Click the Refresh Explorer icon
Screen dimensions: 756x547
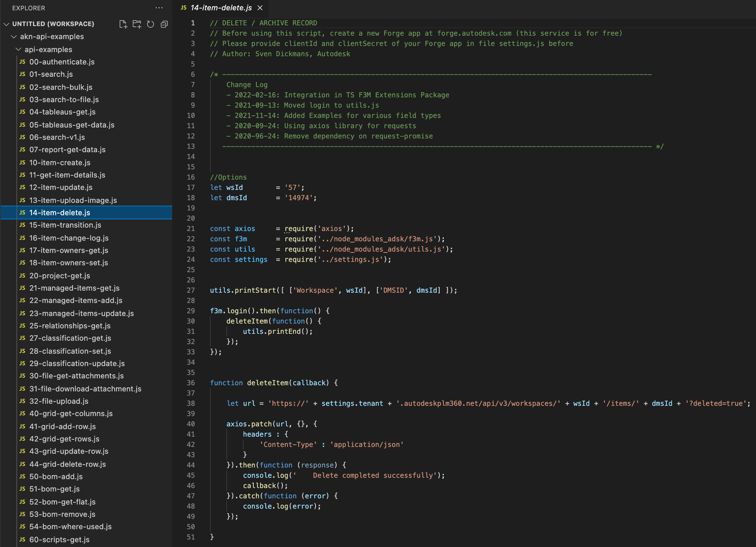pyautogui.click(x=151, y=24)
